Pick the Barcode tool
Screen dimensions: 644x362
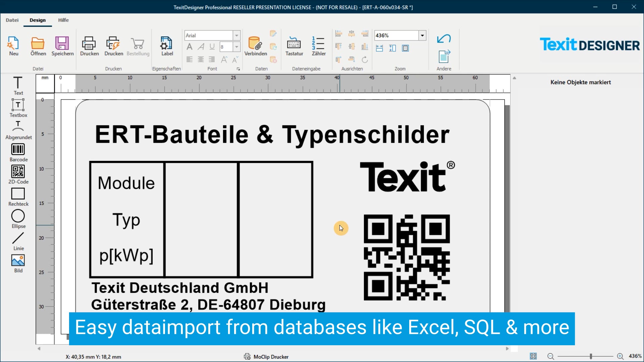point(18,153)
